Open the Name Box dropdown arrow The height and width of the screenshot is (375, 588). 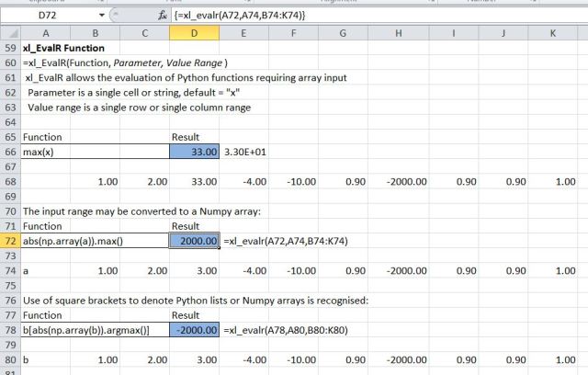[x=101, y=16]
